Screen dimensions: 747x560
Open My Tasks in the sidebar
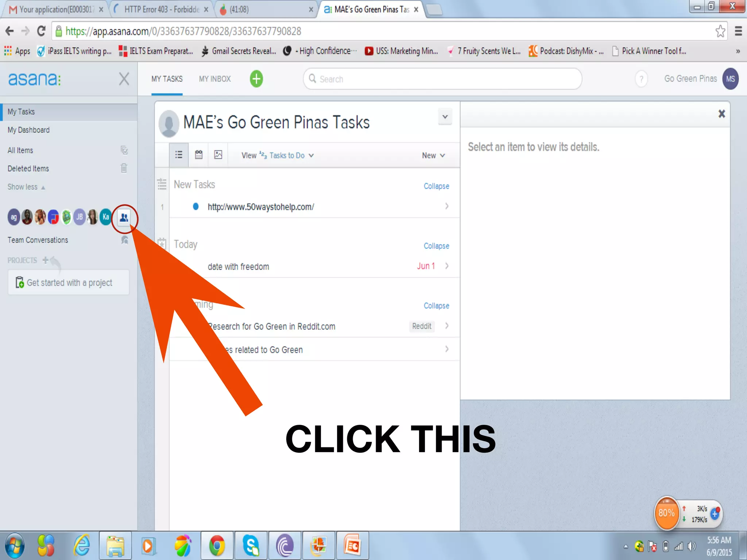(x=69, y=112)
